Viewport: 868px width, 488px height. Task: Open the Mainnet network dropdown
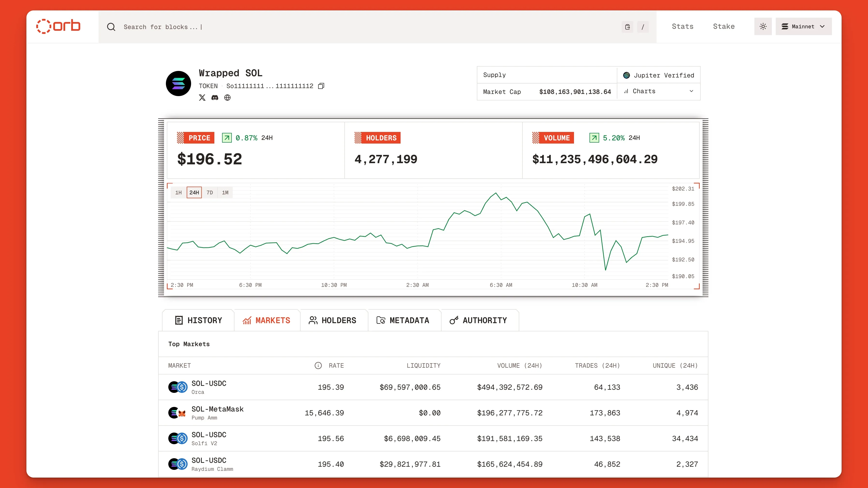(804, 26)
